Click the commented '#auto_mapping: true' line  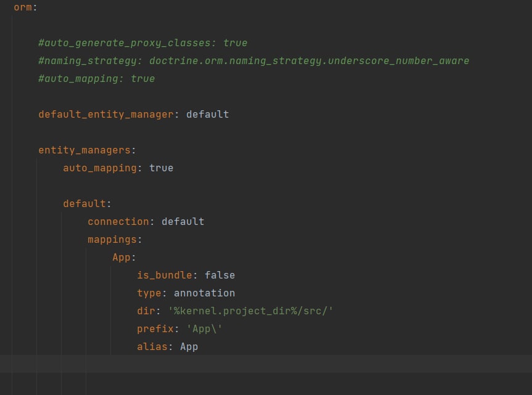[97, 79]
